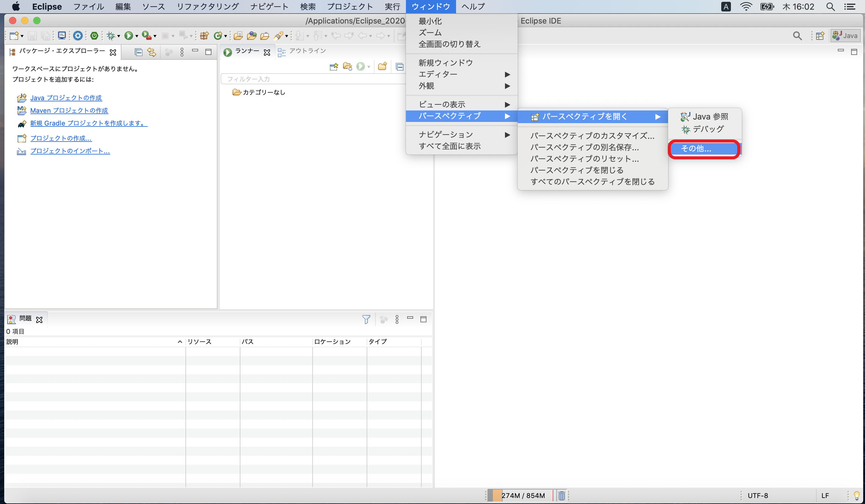865x504 pixels.
Task: Click the blue gear settings toolbar icon
Action: (78, 35)
